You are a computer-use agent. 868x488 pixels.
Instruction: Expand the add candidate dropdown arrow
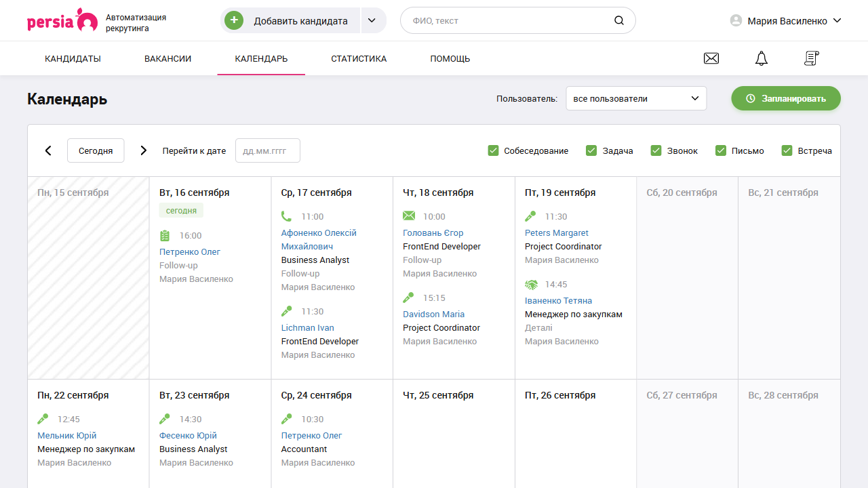point(372,21)
